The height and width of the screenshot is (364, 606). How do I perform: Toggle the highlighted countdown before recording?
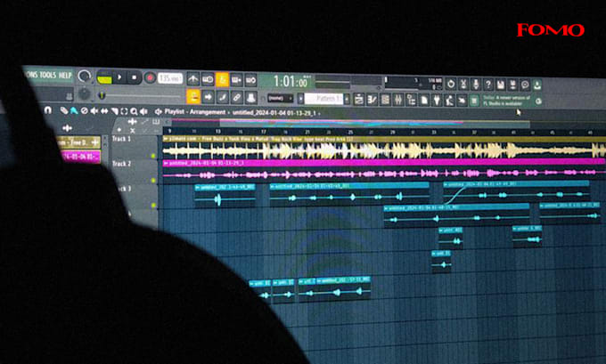point(222,80)
